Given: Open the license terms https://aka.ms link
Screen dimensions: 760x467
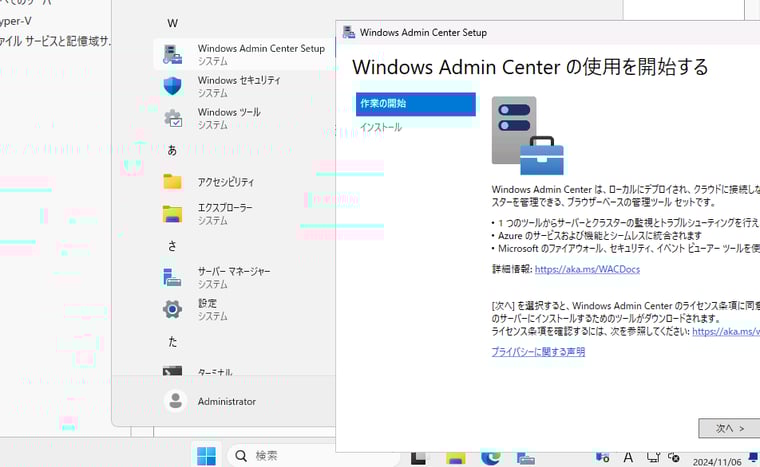Looking at the screenshot, I should click(726, 331).
